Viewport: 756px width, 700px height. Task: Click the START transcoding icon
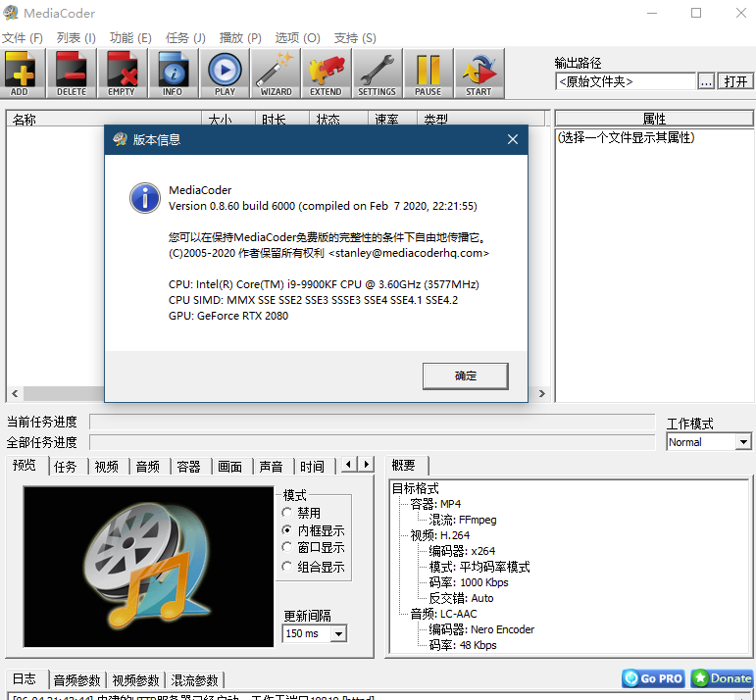(479, 74)
